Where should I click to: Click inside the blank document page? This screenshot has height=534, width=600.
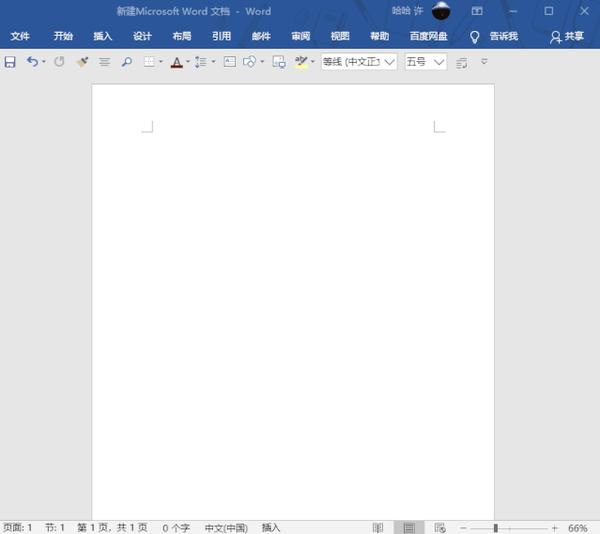[x=293, y=302]
